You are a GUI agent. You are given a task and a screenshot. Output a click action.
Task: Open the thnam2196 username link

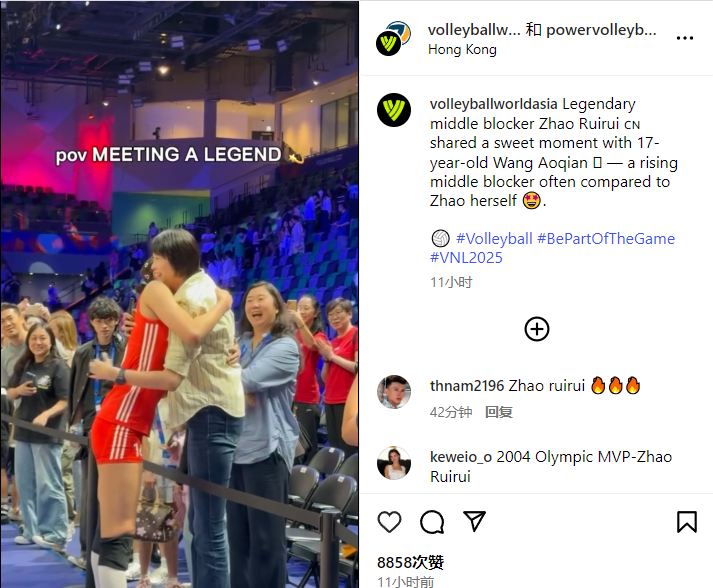click(x=467, y=386)
